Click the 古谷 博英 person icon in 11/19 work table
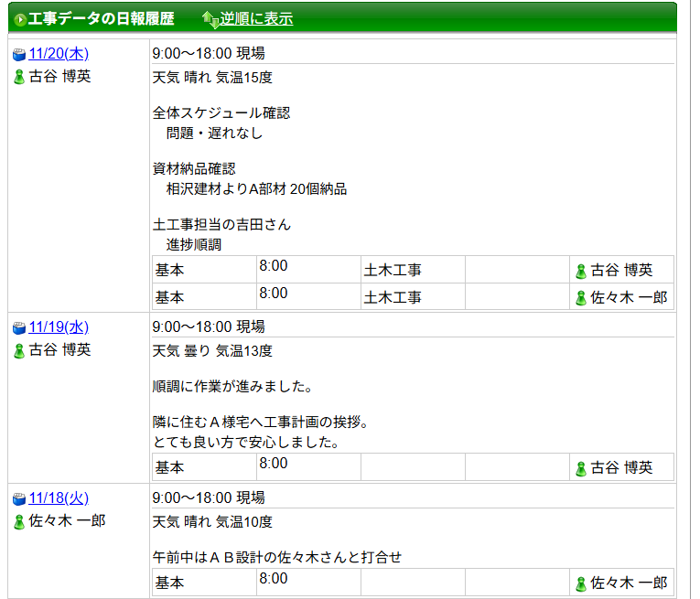Image resolution: width=700 pixels, height=599 pixels. click(580, 468)
